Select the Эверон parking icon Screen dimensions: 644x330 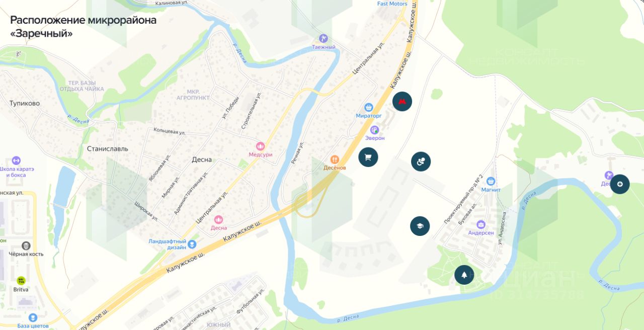[374, 130]
